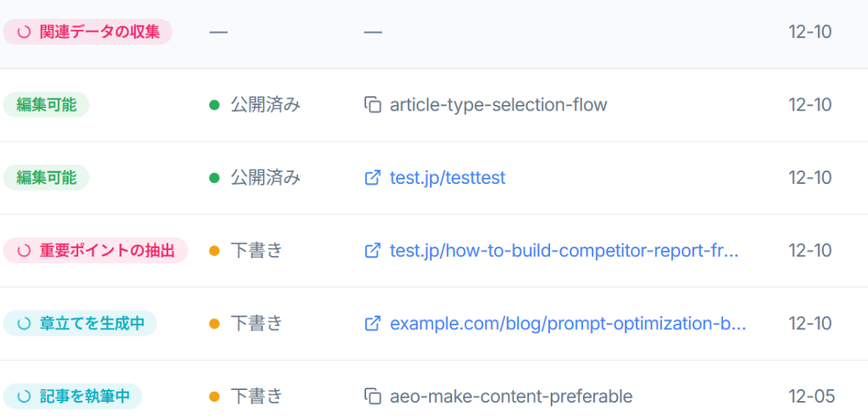Viewport: 868px width, 420px height.
Task: Click external link icon beside test.jp/how-to-build-competitor-report
Action: coord(372,250)
